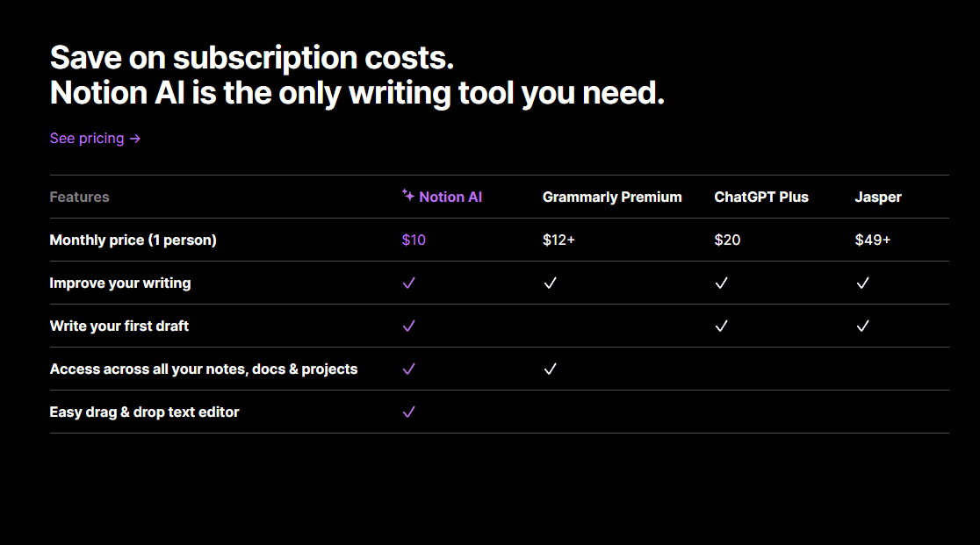Screen dimensions: 980x545
Task: Select the ChatGPT Plus column header
Action: (x=761, y=197)
